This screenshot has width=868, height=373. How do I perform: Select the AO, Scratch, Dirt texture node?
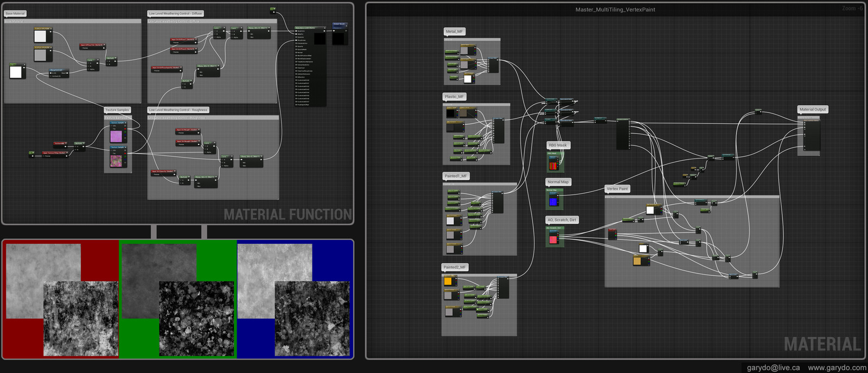(x=553, y=239)
